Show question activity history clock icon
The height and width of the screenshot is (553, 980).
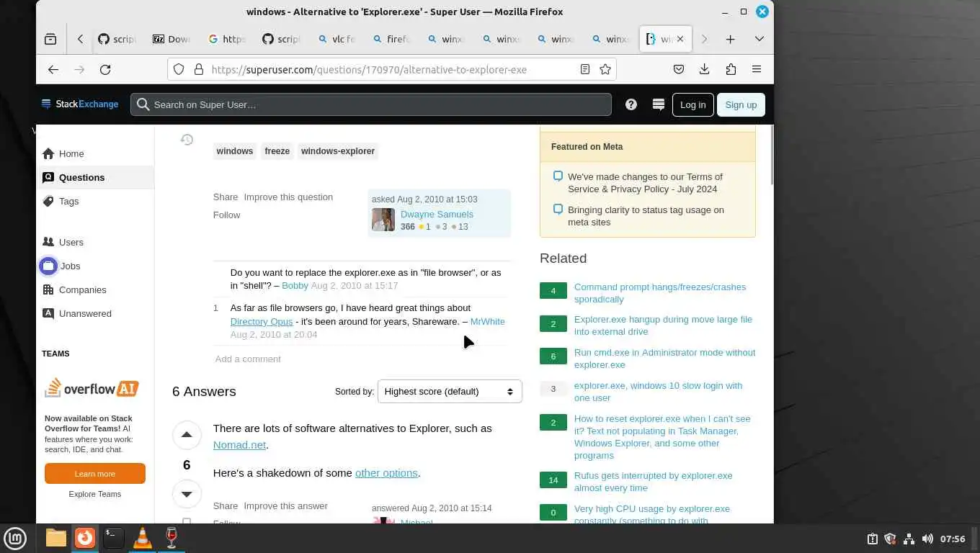click(x=187, y=140)
